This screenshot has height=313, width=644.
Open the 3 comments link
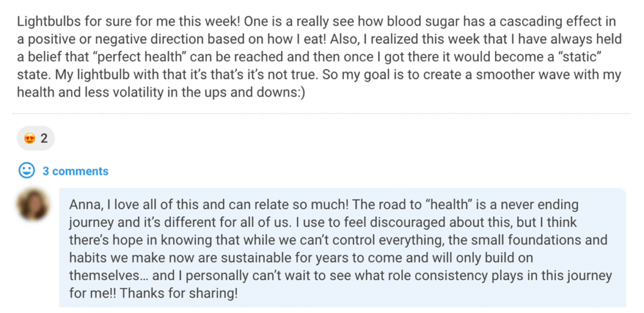pyautogui.click(x=75, y=171)
